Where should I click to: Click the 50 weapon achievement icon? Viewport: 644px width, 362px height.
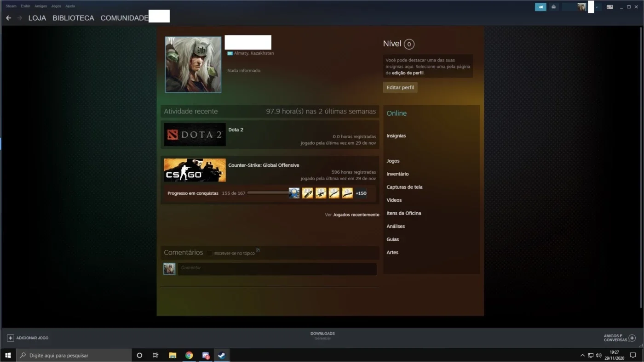click(347, 193)
